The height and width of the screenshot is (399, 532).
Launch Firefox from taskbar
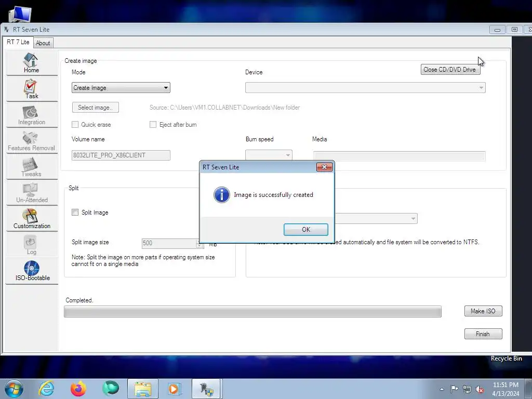point(78,389)
